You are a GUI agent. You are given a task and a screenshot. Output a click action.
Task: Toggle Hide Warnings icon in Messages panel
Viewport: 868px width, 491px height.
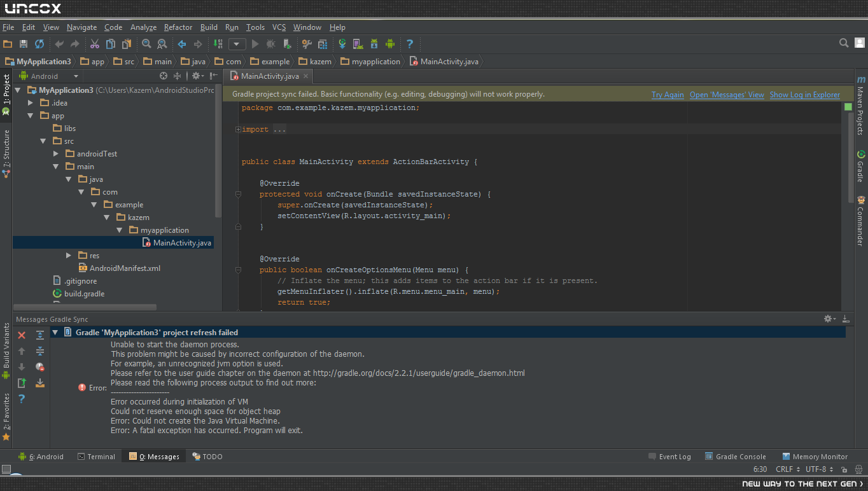pos(40,367)
